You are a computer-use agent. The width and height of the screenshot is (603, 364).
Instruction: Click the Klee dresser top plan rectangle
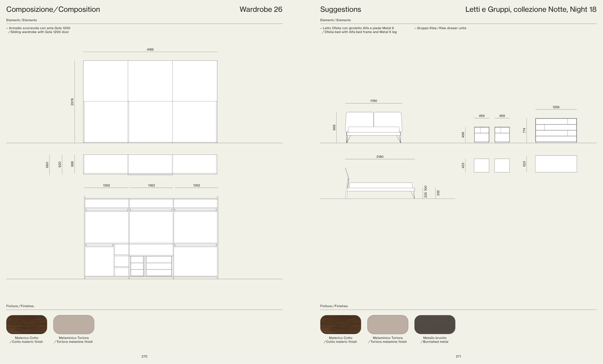[x=556, y=164]
